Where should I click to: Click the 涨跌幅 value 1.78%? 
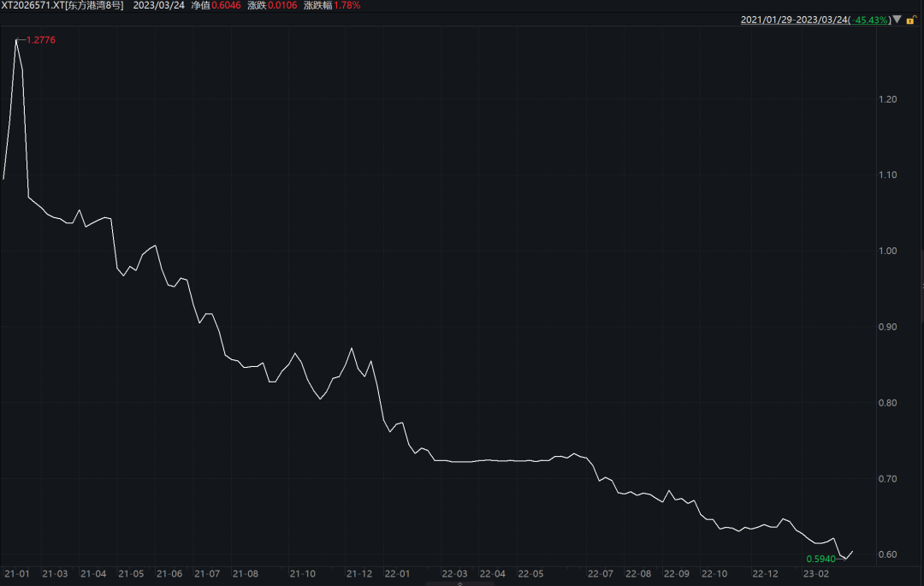pos(347,5)
